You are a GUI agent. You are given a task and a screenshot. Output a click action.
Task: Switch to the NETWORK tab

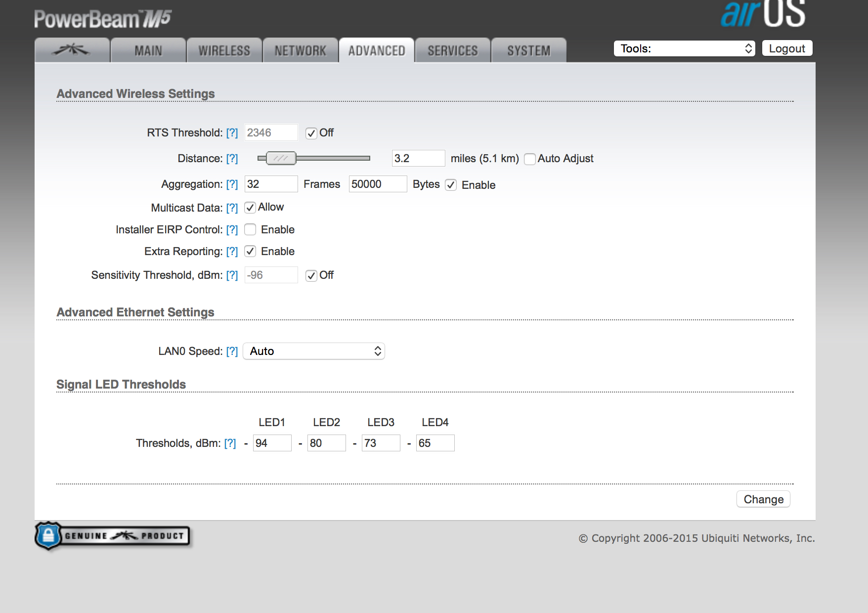pos(301,50)
